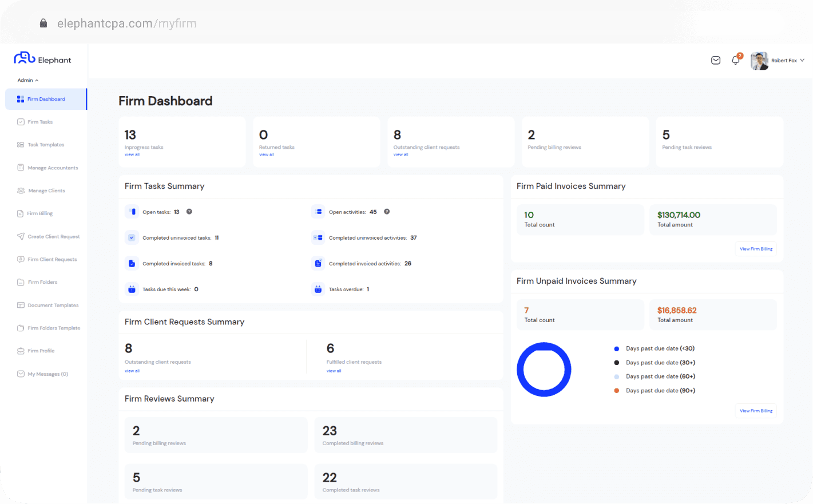Click the help icon beside Open tasks
Viewport: 813px width, 504px height.
[x=189, y=212]
